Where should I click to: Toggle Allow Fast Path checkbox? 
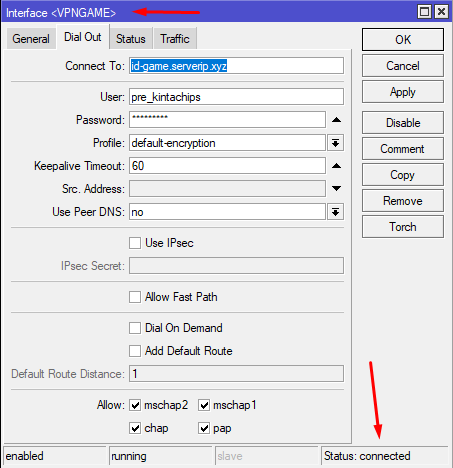(135, 297)
